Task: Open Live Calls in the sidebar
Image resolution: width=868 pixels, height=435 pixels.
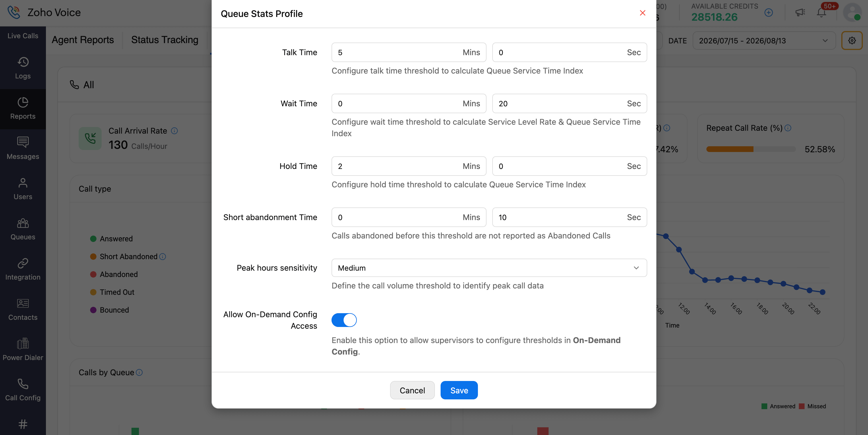Action: (23, 36)
